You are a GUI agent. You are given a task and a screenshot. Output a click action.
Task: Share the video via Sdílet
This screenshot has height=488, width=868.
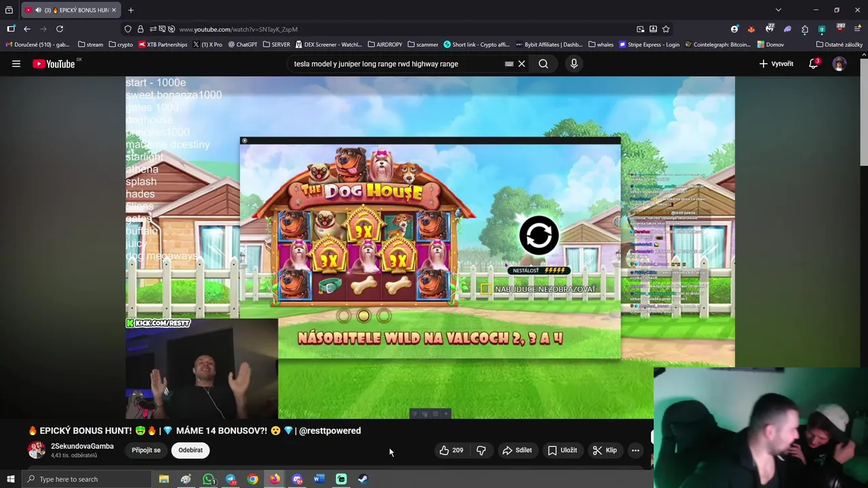pos(517,450)
